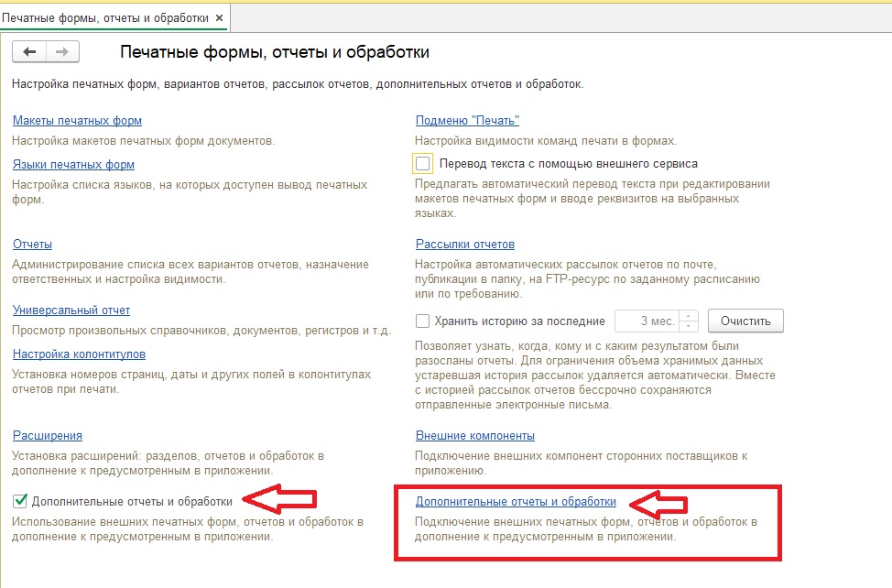Open Настройка колонтитулов link
This screenshot has height=588, width=892.
79,354
